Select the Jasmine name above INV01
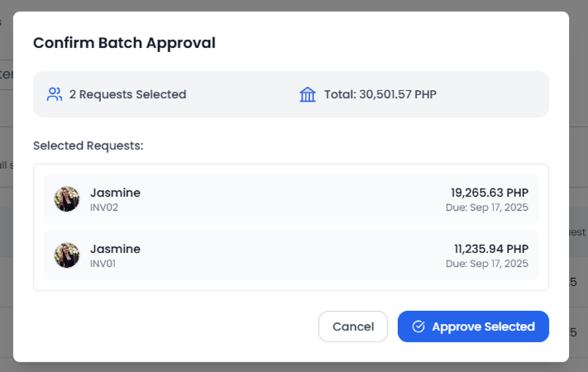The width and height of the screenshot is (588, 372). pos(115,249)
